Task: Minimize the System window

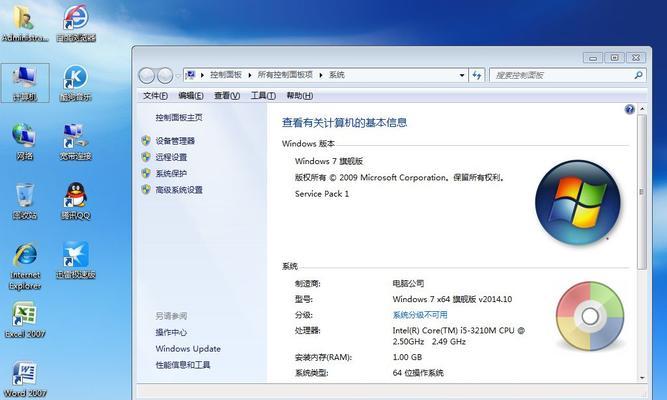Action: pyautogui.click(x=593, y=57)
